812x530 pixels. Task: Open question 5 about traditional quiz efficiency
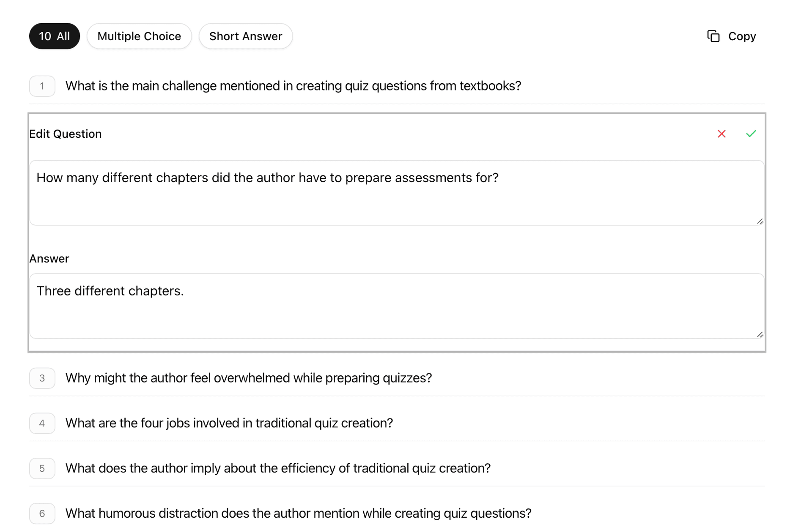(278, 468)
